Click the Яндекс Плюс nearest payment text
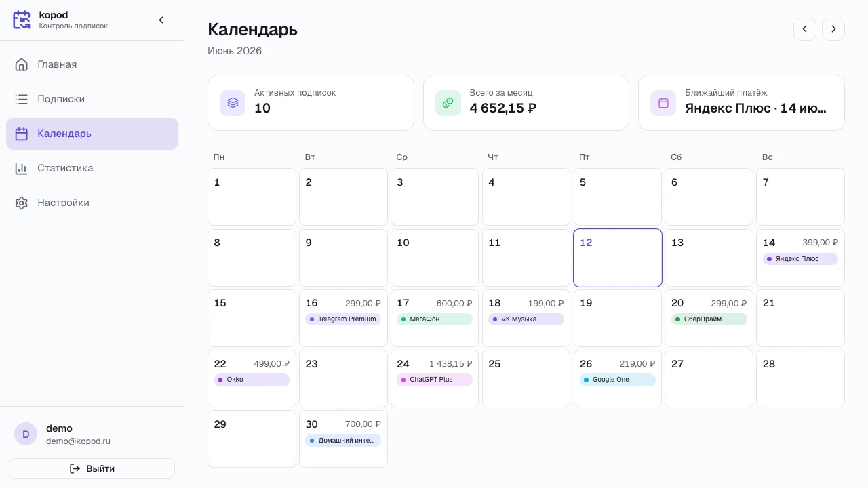The height and width of the screenshot is (488, 868). tap(755, 108)
